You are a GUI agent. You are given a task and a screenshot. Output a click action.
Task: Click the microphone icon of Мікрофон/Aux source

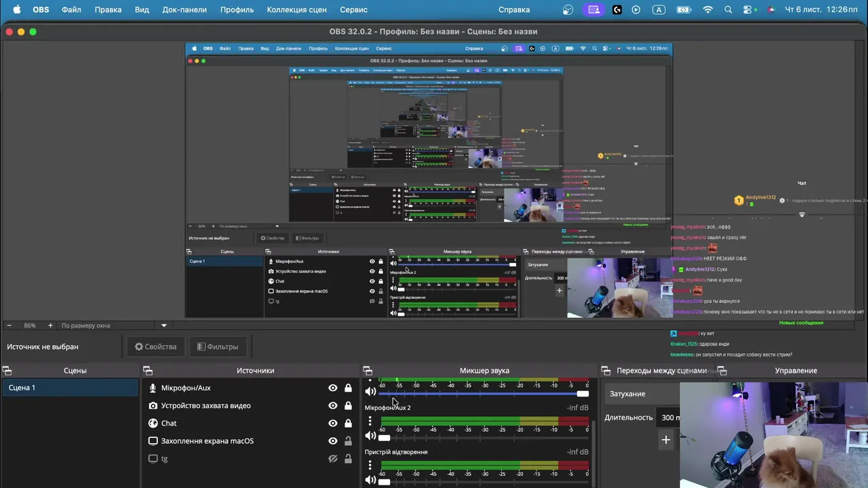153,388
